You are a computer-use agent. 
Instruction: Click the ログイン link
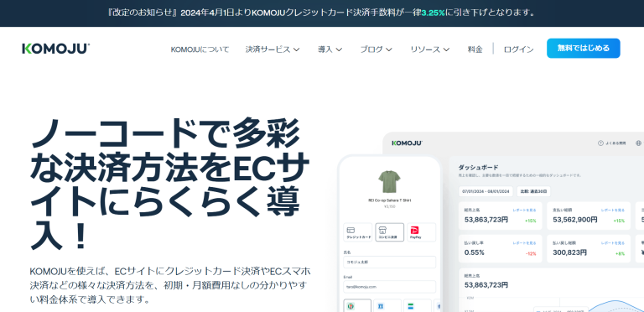pos(518,49)
